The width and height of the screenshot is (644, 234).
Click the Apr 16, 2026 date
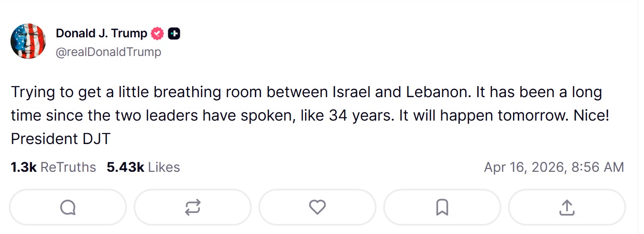pos(523,167)
